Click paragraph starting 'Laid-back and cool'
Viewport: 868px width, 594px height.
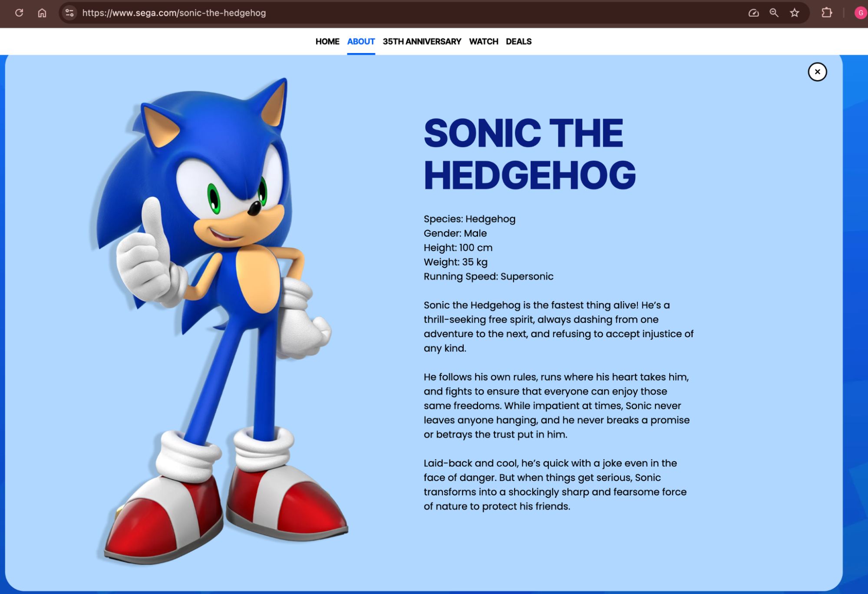click(555, 485)
